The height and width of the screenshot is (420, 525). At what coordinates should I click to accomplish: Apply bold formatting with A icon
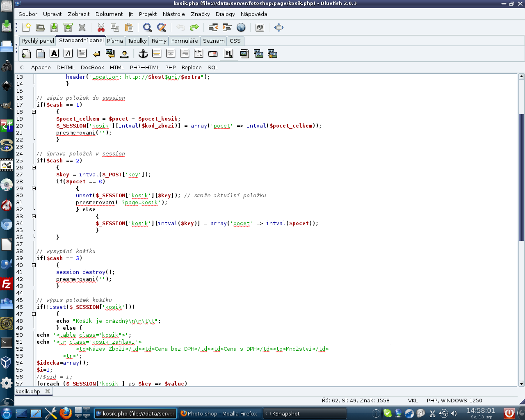point(54,54)
